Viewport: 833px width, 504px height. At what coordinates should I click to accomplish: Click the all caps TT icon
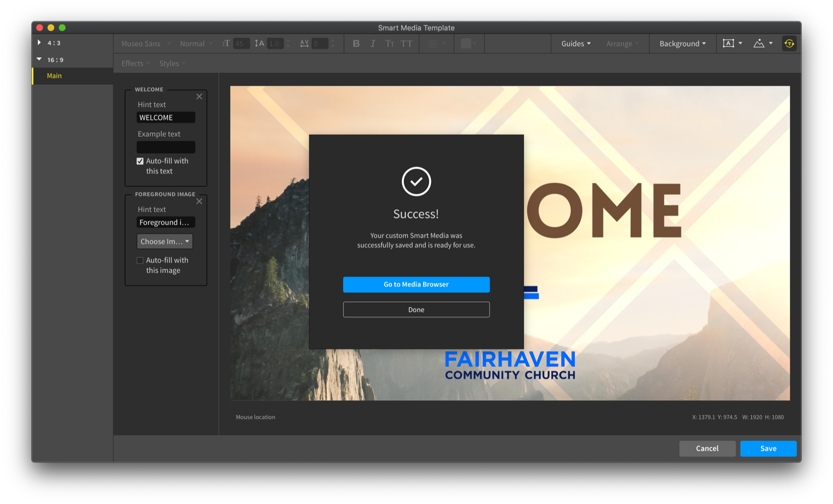coord(407,44)
